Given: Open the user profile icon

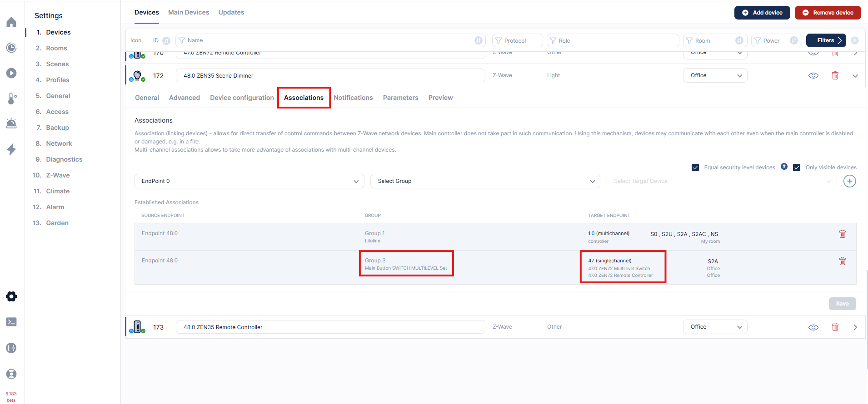Looking at the screenshot, I should click(x=11, y=374).
